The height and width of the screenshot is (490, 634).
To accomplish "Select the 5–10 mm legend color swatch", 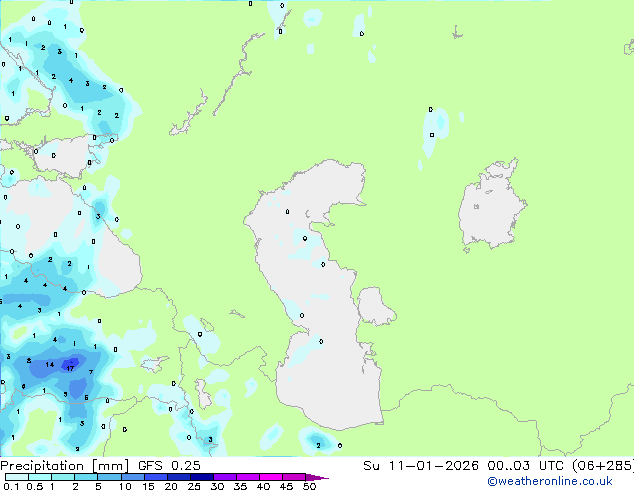I will click(110, 477).
